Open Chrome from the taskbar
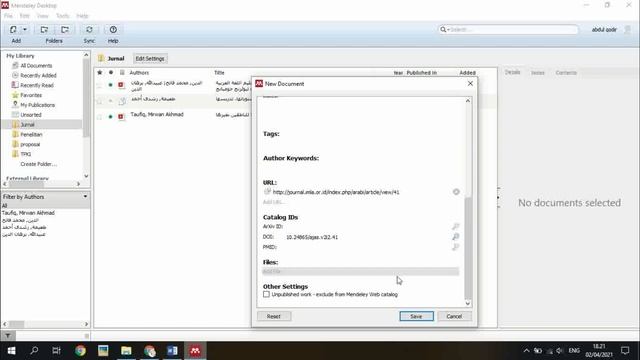The height and width of the screenshot is (360, 640). tap(80, 351)
